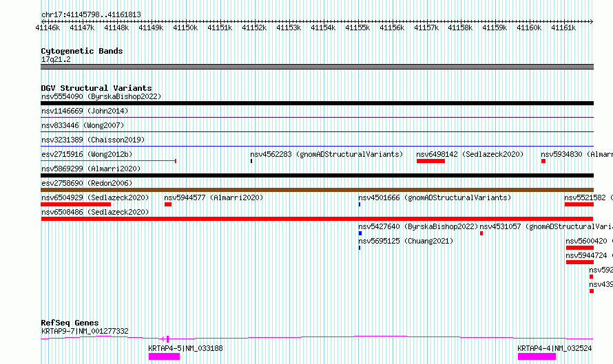Click the small red nsv5944577 bar
The height and width of the screenshot is (364, 613).
click(x=168, y=204)
